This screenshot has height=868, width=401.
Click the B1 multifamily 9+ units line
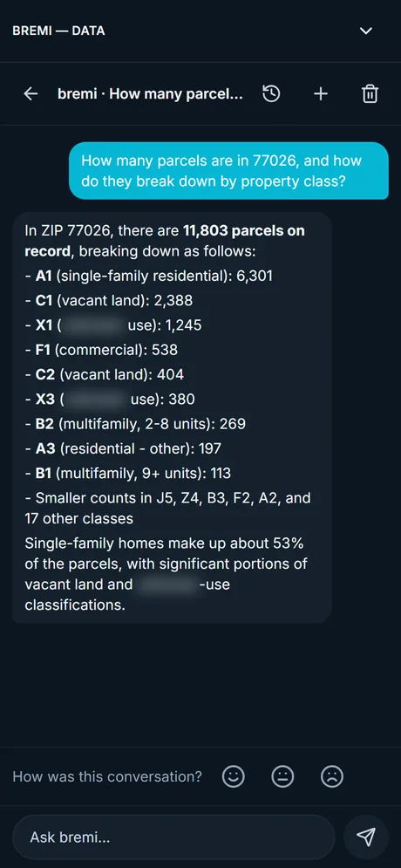(x=128, y=474)
